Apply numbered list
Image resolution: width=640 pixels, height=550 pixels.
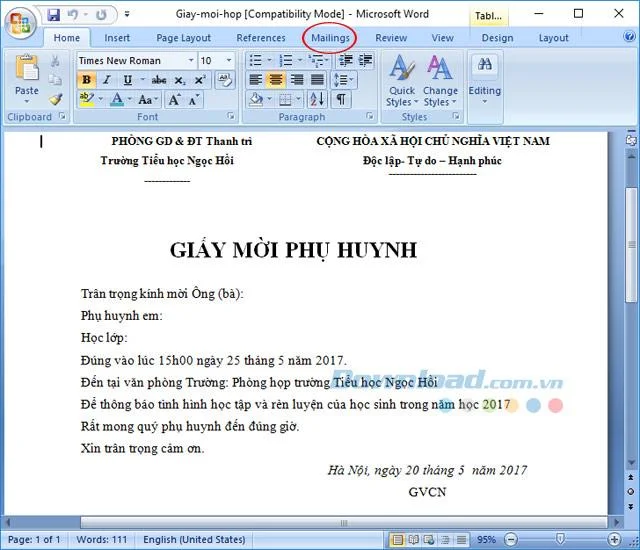click(286, 60)
